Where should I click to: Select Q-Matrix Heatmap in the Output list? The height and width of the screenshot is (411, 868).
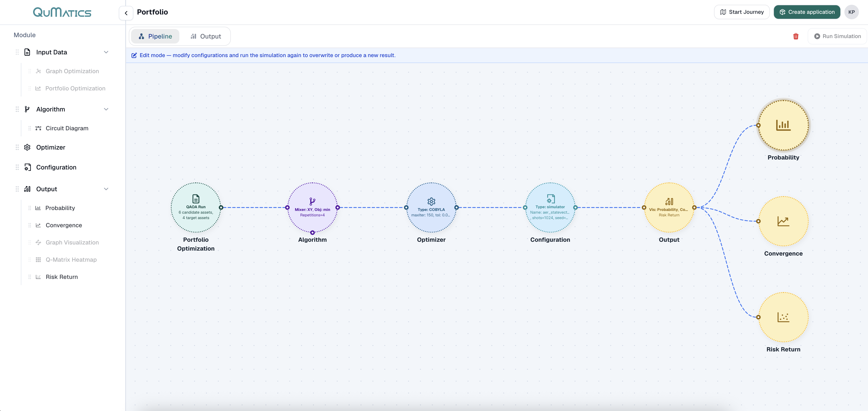point(71,260)
